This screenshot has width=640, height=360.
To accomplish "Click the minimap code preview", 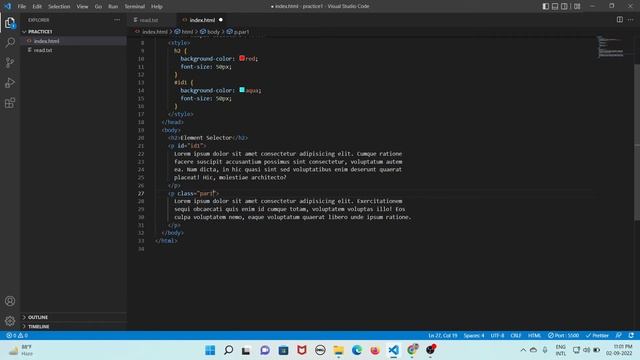I will [x=611, y=47].
